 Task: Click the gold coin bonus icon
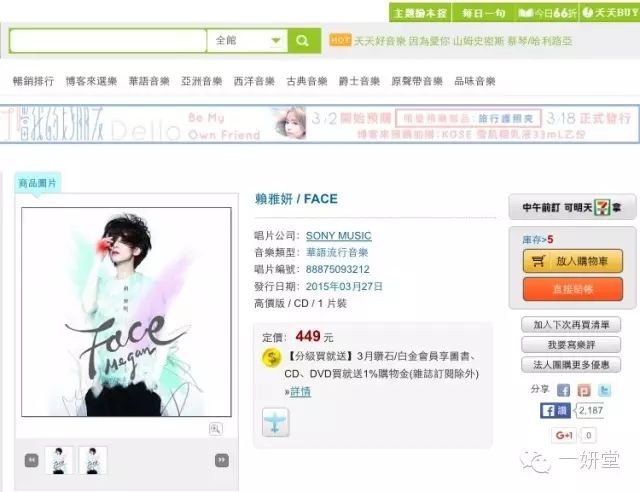271,358
